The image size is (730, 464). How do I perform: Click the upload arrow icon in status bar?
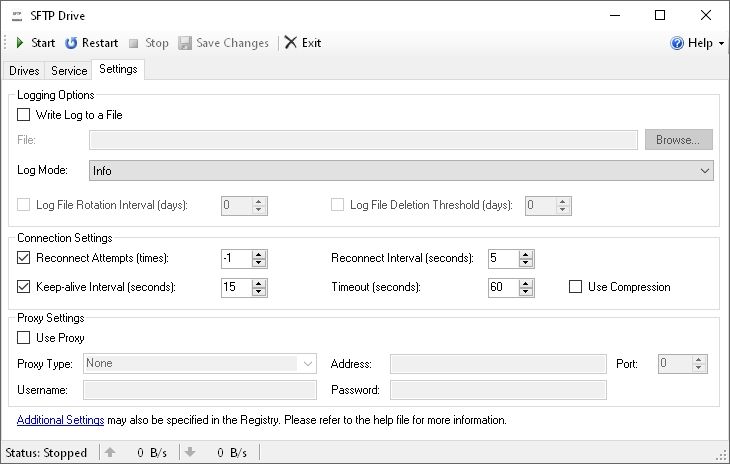110,452
